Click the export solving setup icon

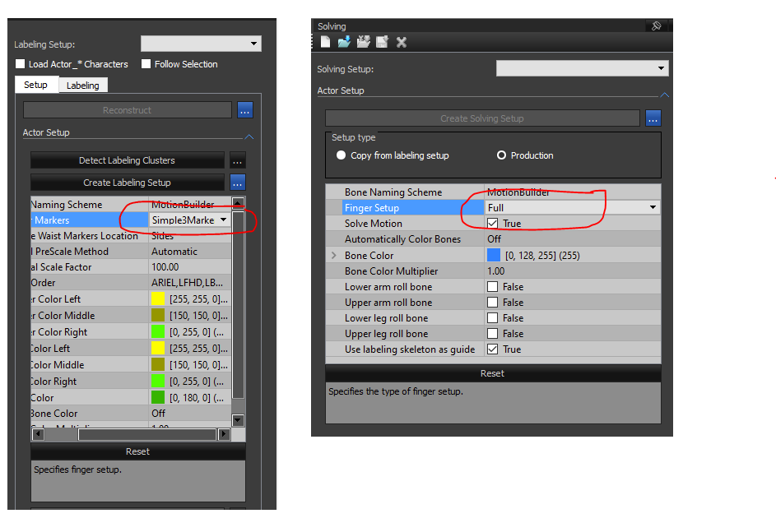[x=363, y=42]
